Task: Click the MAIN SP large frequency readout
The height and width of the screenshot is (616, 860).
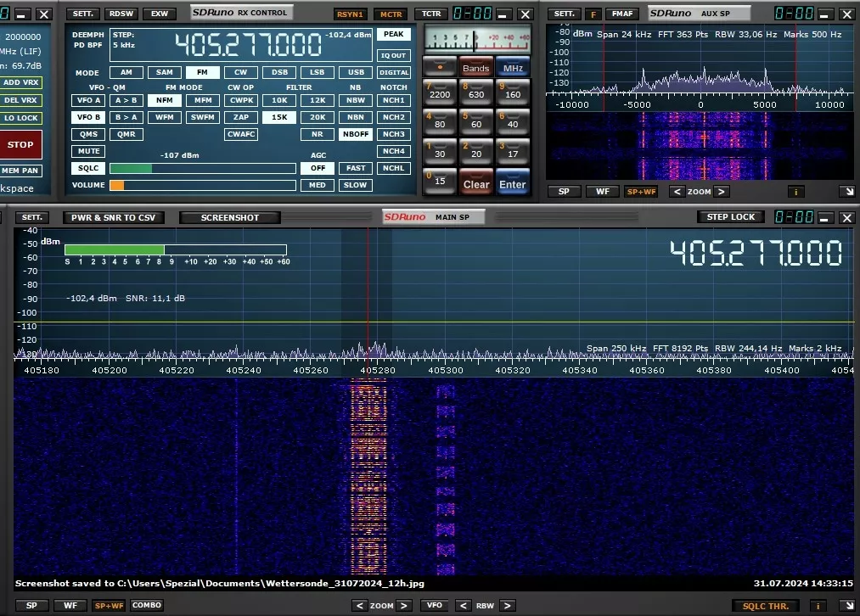Action: click(x=756, y=253)
